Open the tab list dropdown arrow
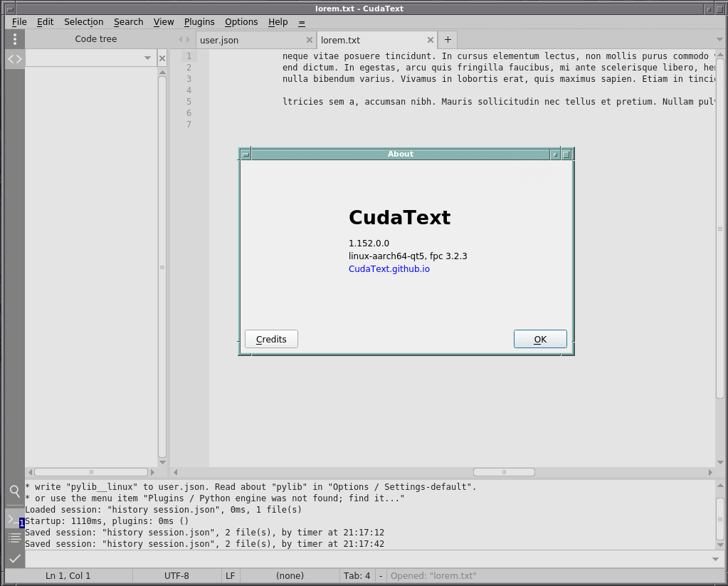The width and height of the screenshot is (728, 586). coord(719,40)
